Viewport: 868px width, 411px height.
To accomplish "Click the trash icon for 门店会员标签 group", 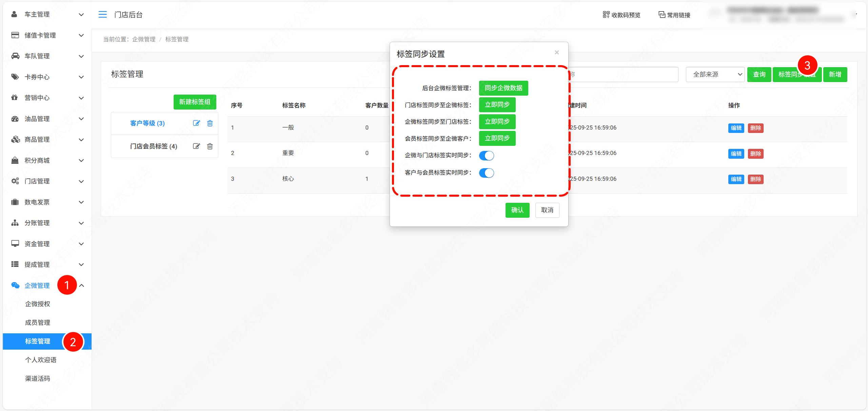I will pyautogui.click(x=210, y=146).
